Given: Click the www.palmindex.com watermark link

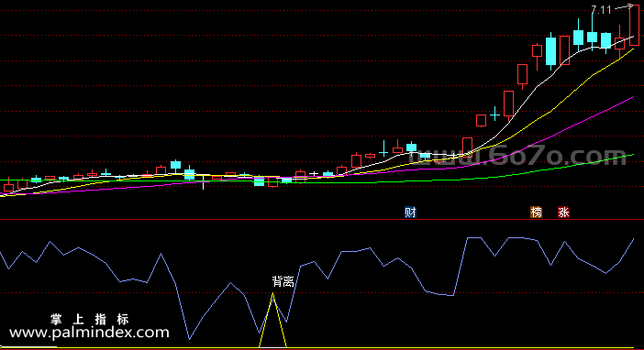Looking at the screenshot, I should (x=89, y=333).
